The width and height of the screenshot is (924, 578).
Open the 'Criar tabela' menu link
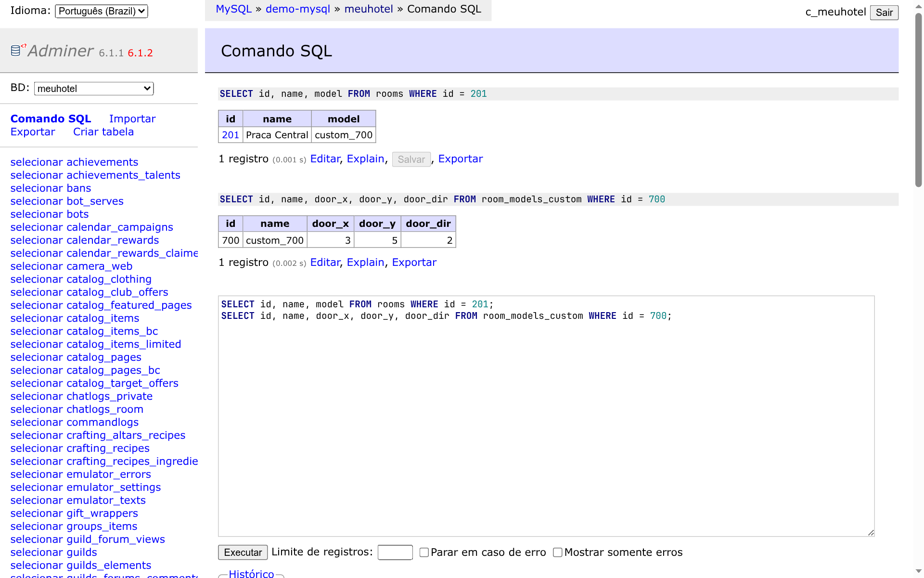coord(103,132)
